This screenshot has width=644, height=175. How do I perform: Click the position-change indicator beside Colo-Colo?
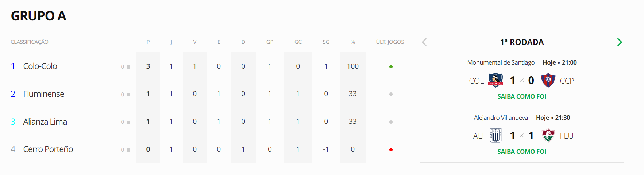click(126, 67)
